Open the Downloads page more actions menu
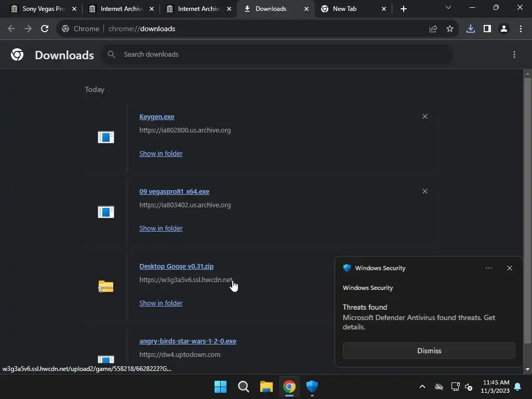Screen dimensions: 532x399 pyautogui.click(x=514, y=55)
